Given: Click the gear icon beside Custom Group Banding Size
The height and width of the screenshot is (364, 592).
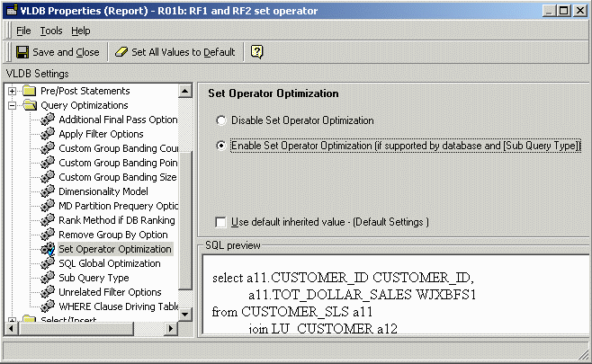Looking at the screenshot, I should (48, 177).
